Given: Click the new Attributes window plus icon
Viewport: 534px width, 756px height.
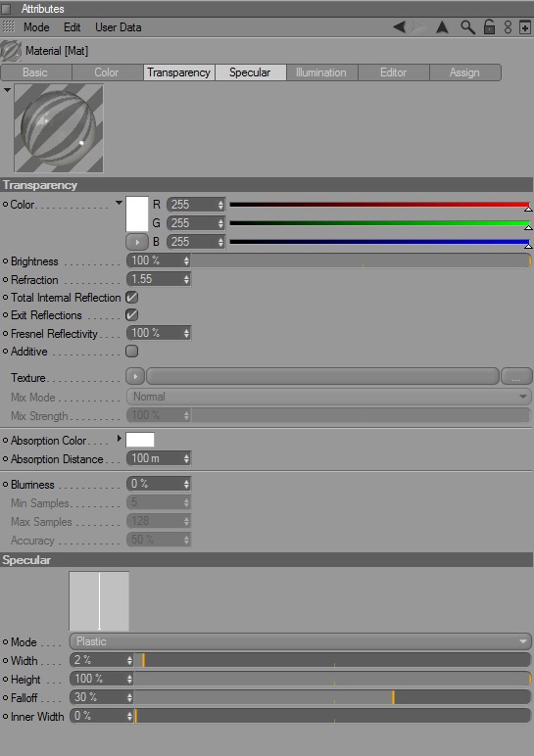Looking at the screenshot, I should (x=525, y=27).
